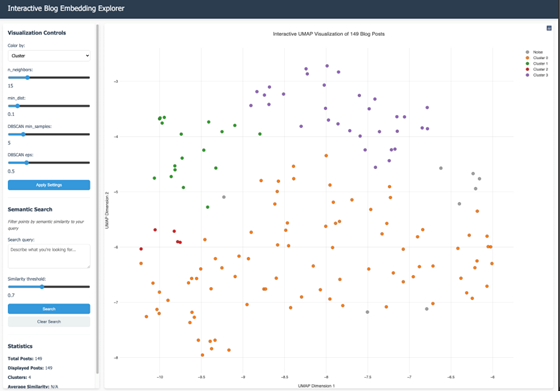Adjust the n_neighbors slider
Viewport: 560px width, 391px height.
click(x=49, y=77)
